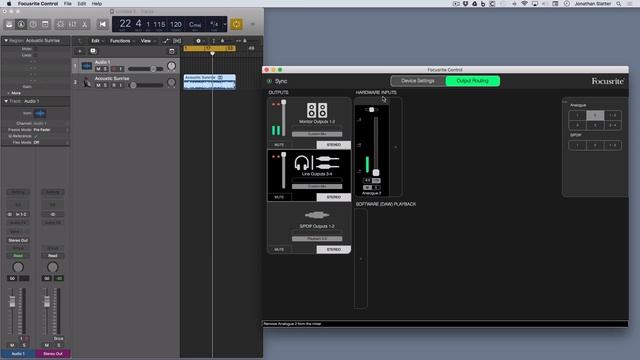Viewport: 640px width, 360px height.
Task: Toggle Smart Controls icon in Logic toolbar
Action: (60, 24)
